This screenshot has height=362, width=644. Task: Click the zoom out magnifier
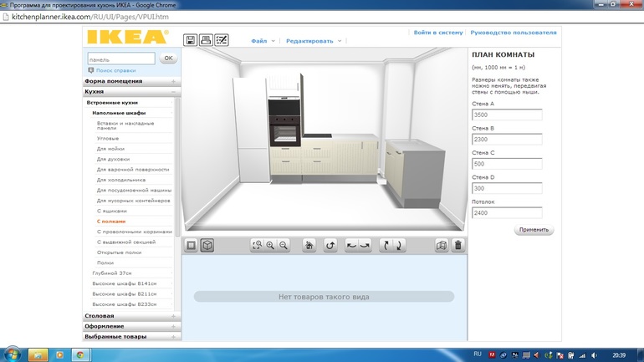[284, 246]
